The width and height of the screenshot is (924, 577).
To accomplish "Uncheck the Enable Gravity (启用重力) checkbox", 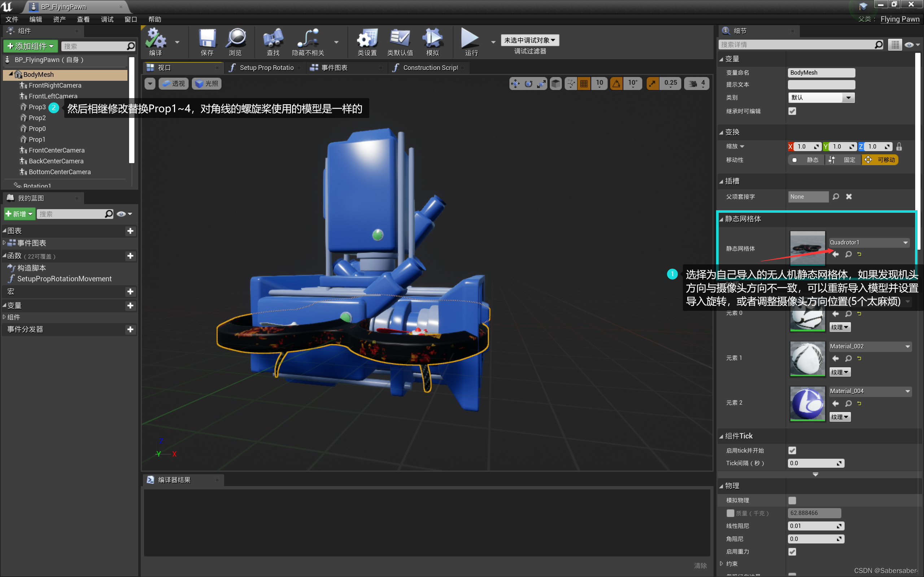I will click(792, 551).
